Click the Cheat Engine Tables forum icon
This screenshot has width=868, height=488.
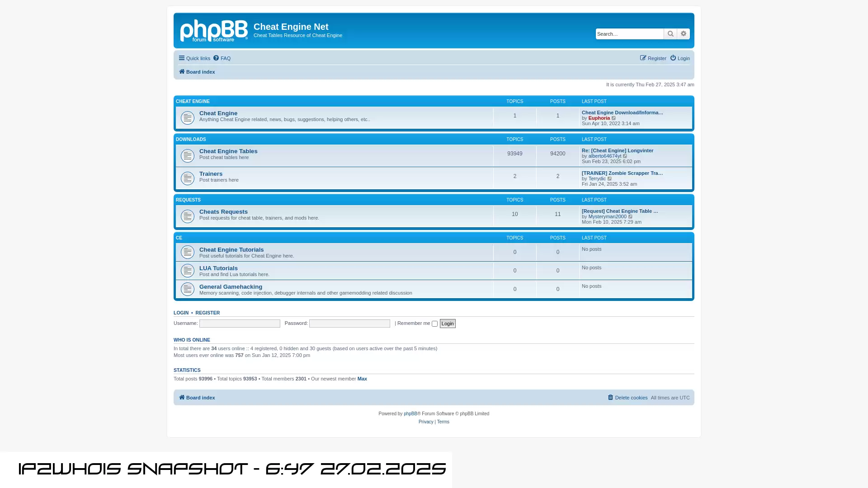(x=188, y=156)
